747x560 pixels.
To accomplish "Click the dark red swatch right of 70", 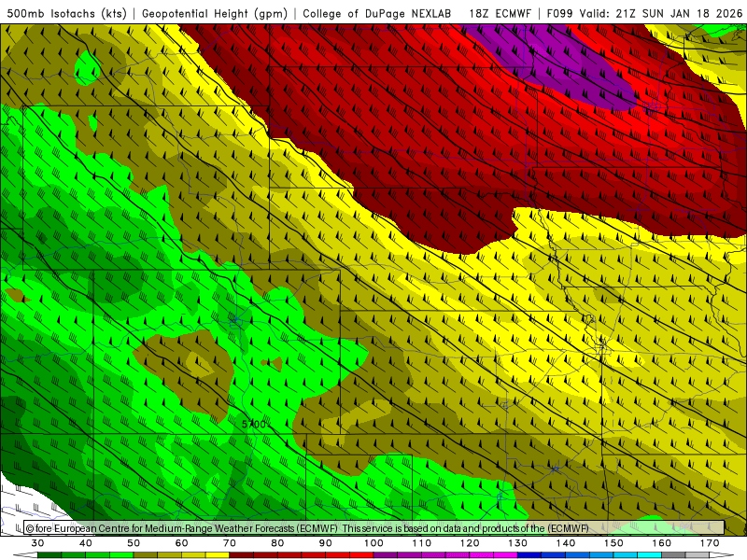I will point(242,555).
